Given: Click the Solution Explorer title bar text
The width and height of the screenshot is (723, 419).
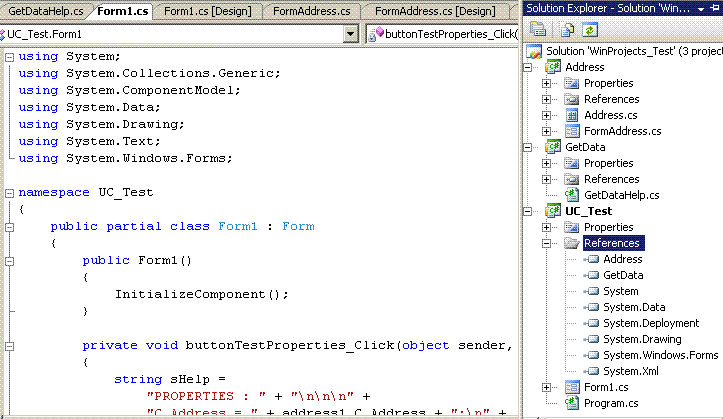Looking at the screenshot, I should tap(608, 8).
